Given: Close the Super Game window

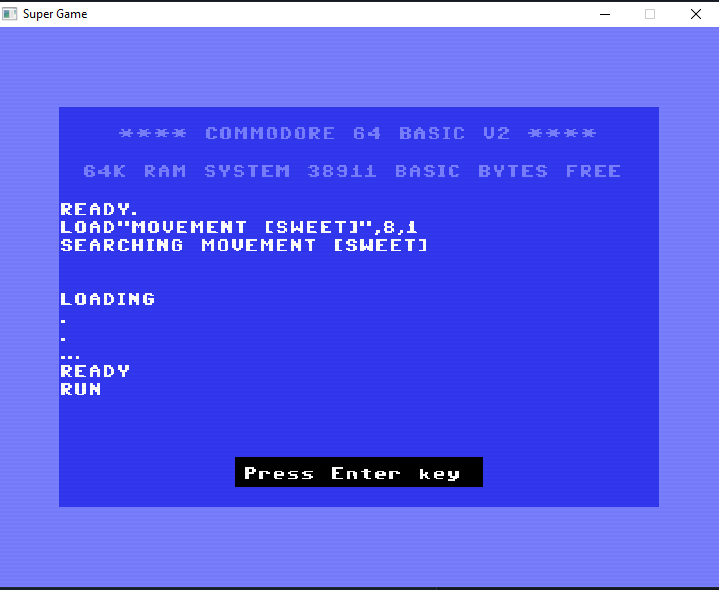Looking at the screenshot, I should point(696,14).
